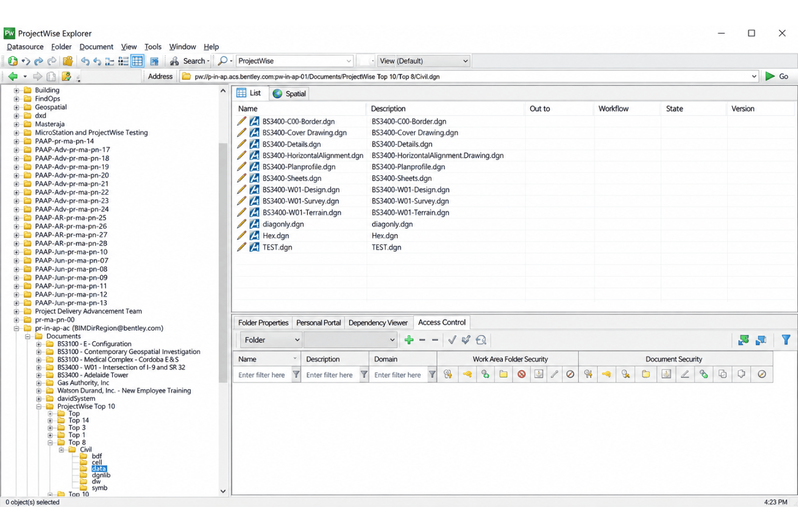
Task: Open the Address bar dropdown arrow
Action: click(754, 77)
